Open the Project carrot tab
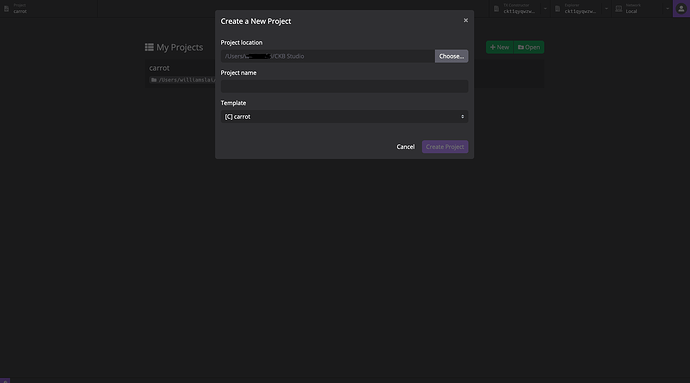 48,9
